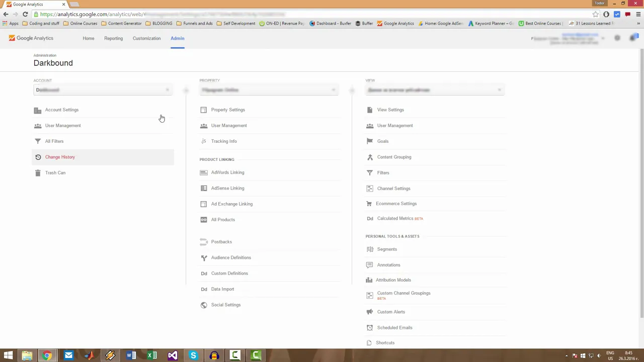Viewport: 644px width, 362px height.
Task: Click the Data Import Dd icon
Action: pos(204,289)
